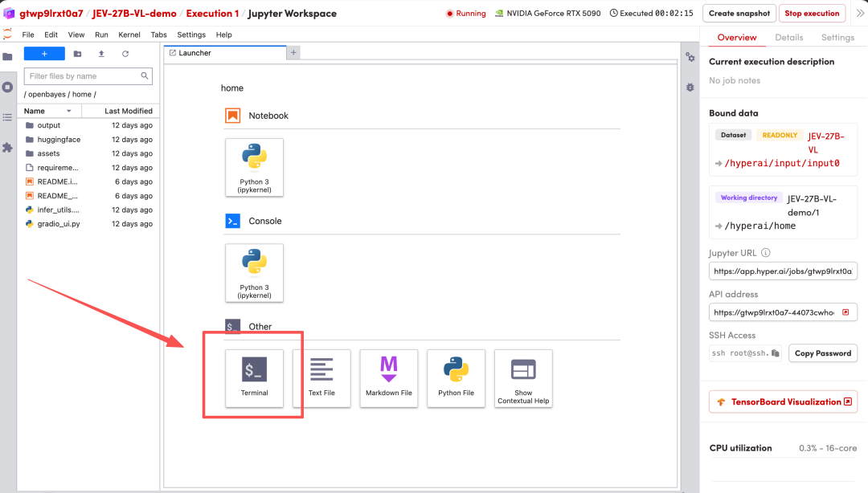
Task: Follow the gtwp9lrxt0a7 breadcrumb link
Action: (x=51, y=14)
